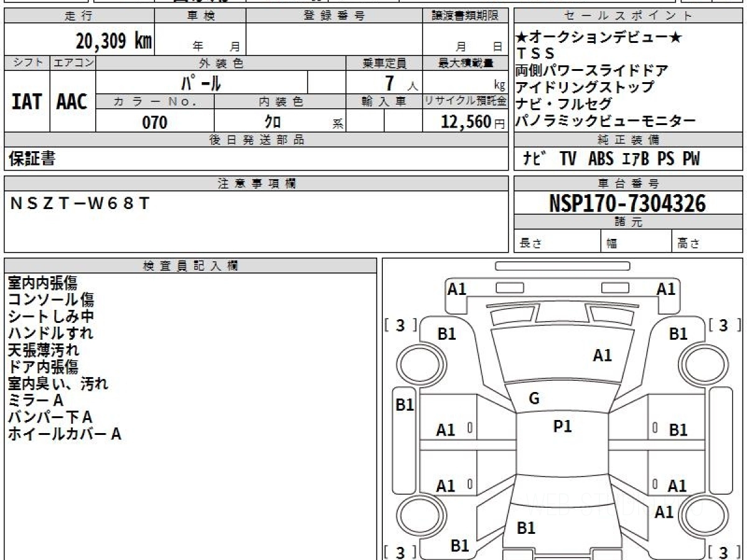Select the 譲渡書類期限 header cell
The width and height of the screenshot is (747, 560).
tap(465, 16)
